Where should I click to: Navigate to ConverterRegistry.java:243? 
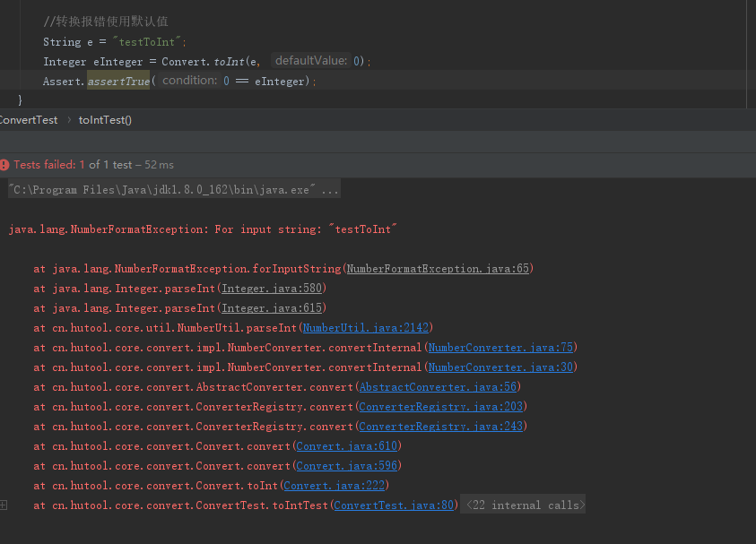[x=440, y=427]
